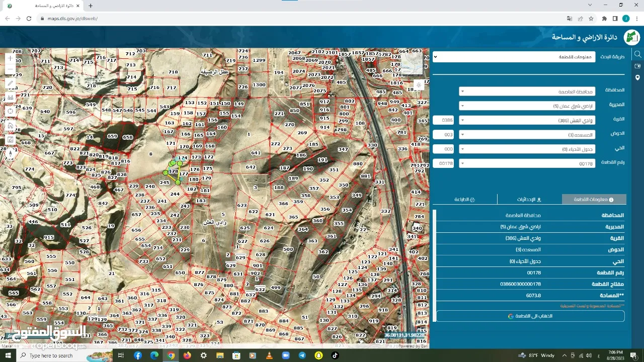Open Facebook from the taskbar

click(x=138, y=355)
